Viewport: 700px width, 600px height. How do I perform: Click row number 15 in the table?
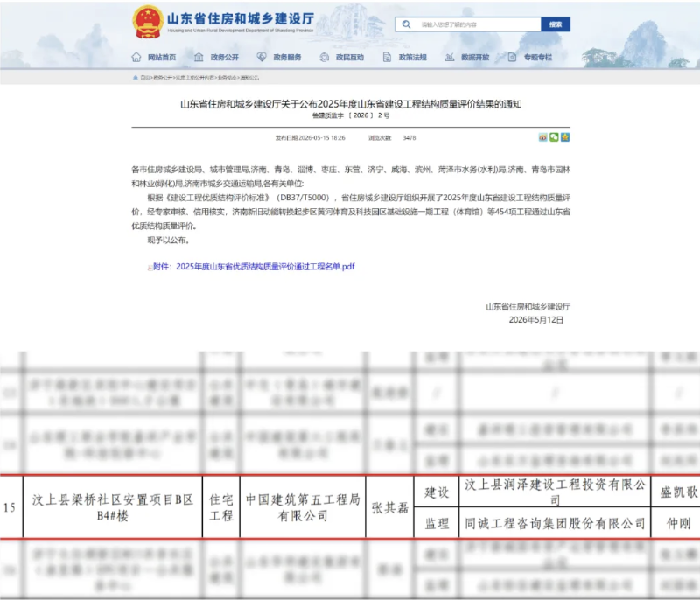pos(10,507)
